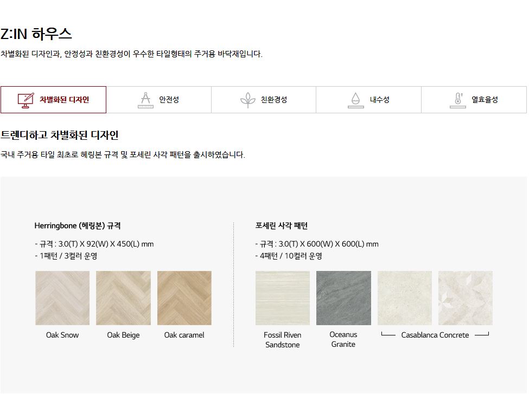Image resolution: width=529 pixels, height=420 pixels.
Task: Click the plain Casablanca Concrete tile image
Action: 405,298
